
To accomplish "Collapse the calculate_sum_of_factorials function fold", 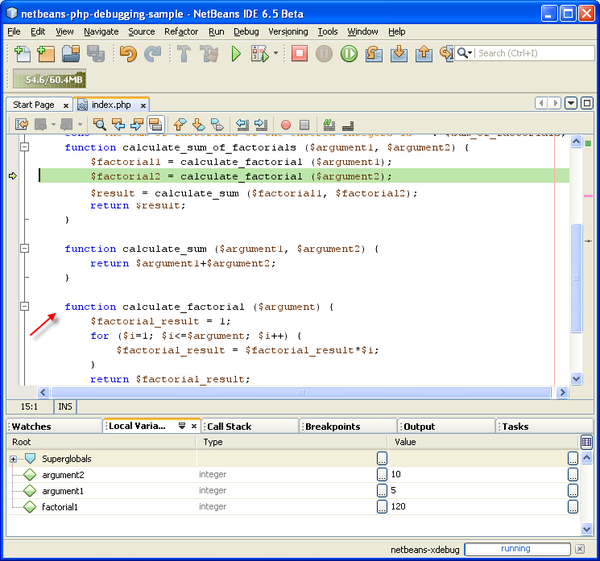I will pyautogui.click(x=26, y=147).
